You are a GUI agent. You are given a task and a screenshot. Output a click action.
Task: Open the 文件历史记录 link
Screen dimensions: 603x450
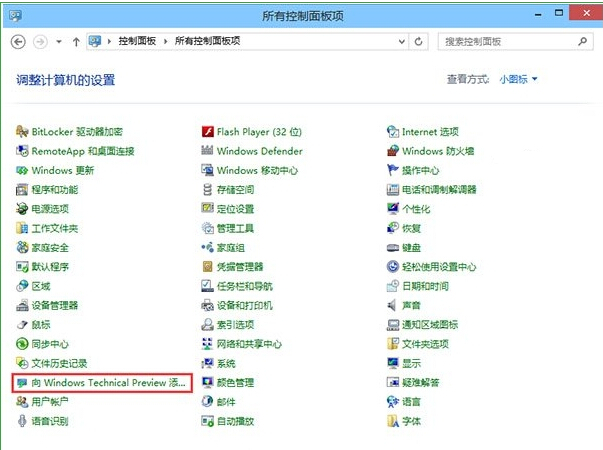[59, 363]
